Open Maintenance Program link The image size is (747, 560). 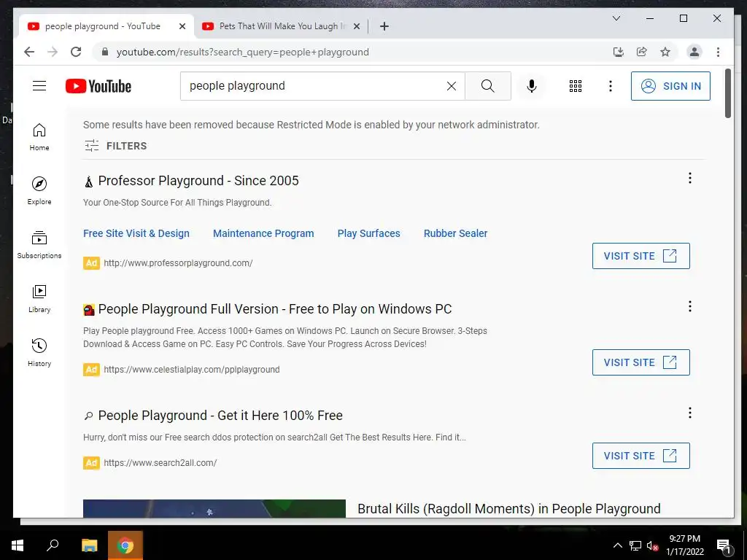point(263,233)
